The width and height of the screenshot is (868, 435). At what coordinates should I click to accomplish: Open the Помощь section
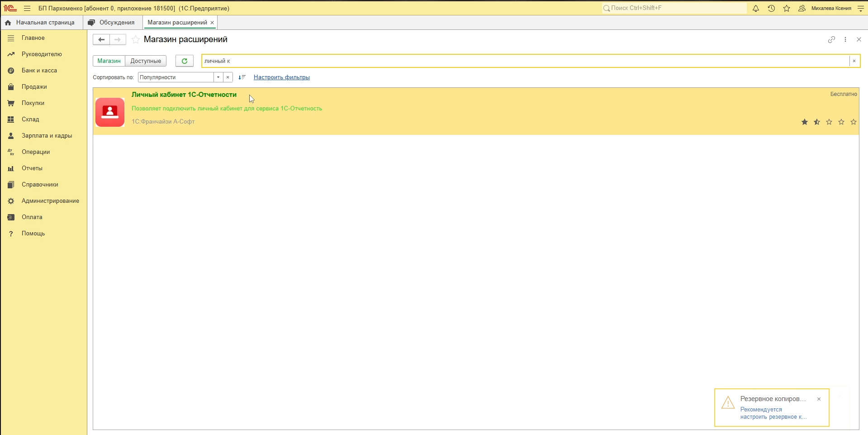coord(43,234)
